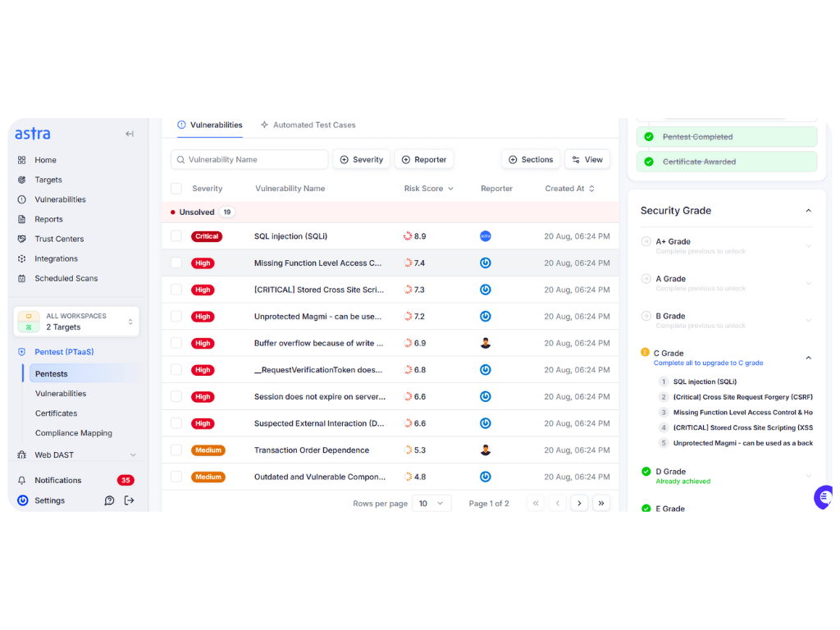Add a Severity filter
The height and width of the screenshot is (630, 840).
click(362, 160)
